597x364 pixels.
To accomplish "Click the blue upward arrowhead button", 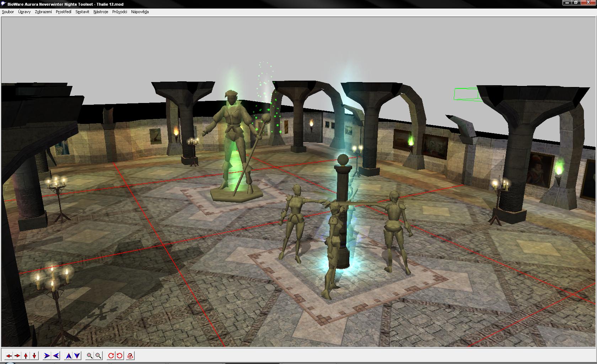I will pyautogui.click(x=69, y=356).
